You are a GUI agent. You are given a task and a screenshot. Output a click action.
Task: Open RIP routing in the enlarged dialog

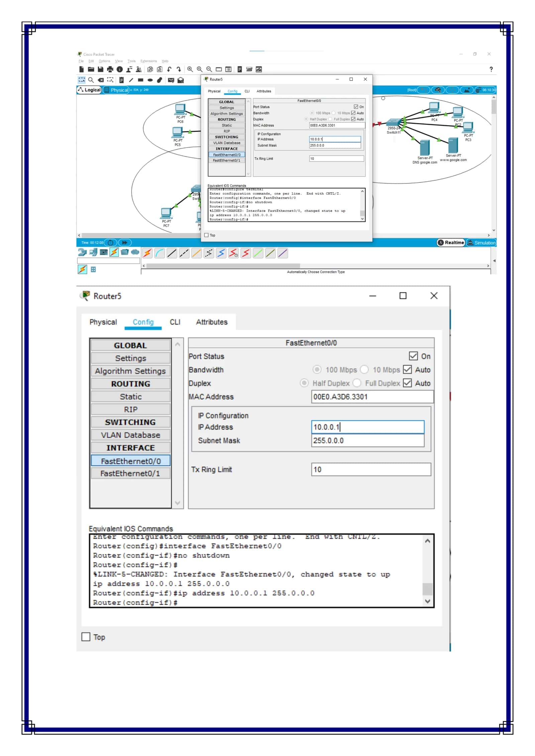coord(130,409)
